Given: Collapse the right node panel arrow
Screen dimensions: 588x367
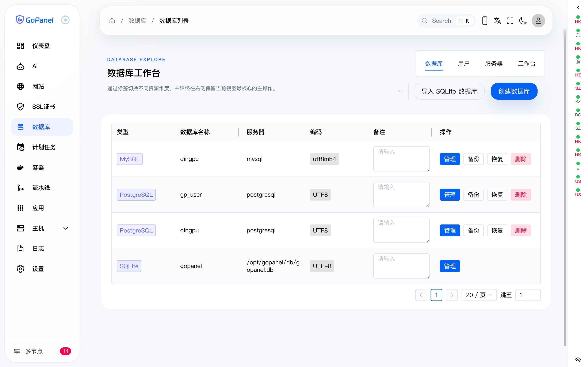Looking at the screenshot, I should 578,8.
